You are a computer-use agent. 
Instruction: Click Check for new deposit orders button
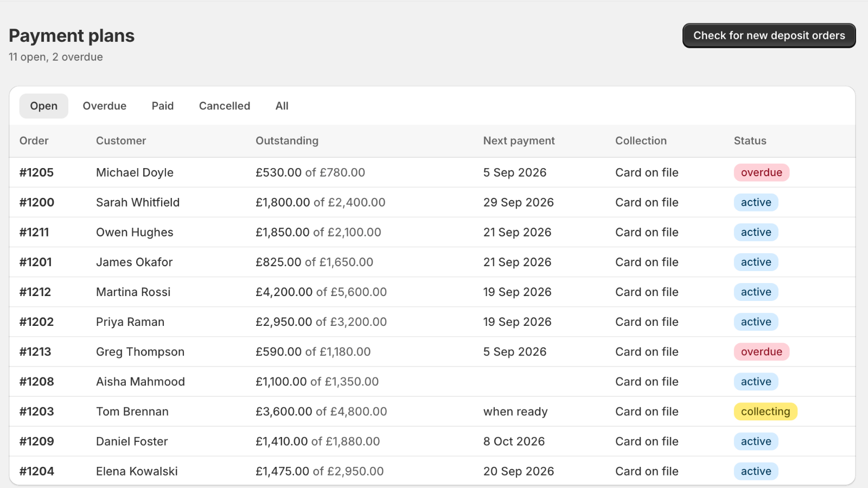769,36
